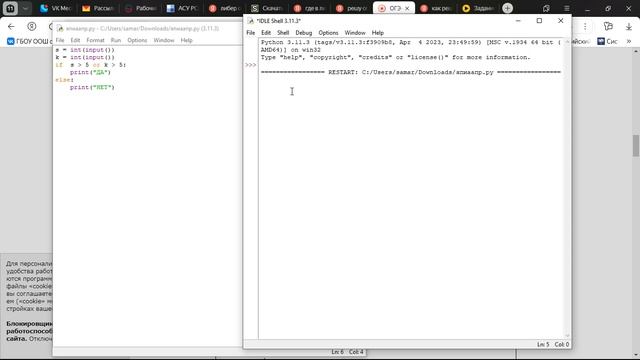The height and width of the screenshot is (360, 640).
Task: Open the browser hamburger menu
Action: pyautogui.click(x=567, y=8)
